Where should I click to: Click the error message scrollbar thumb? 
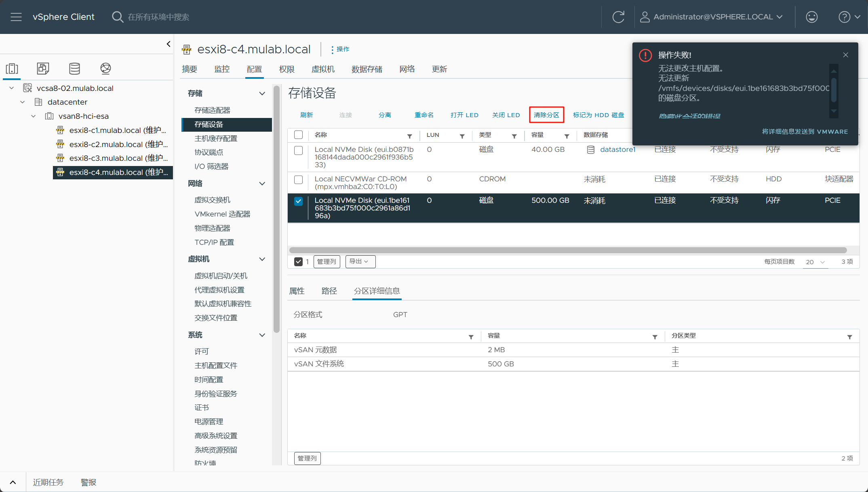click(x=834, y=90)
